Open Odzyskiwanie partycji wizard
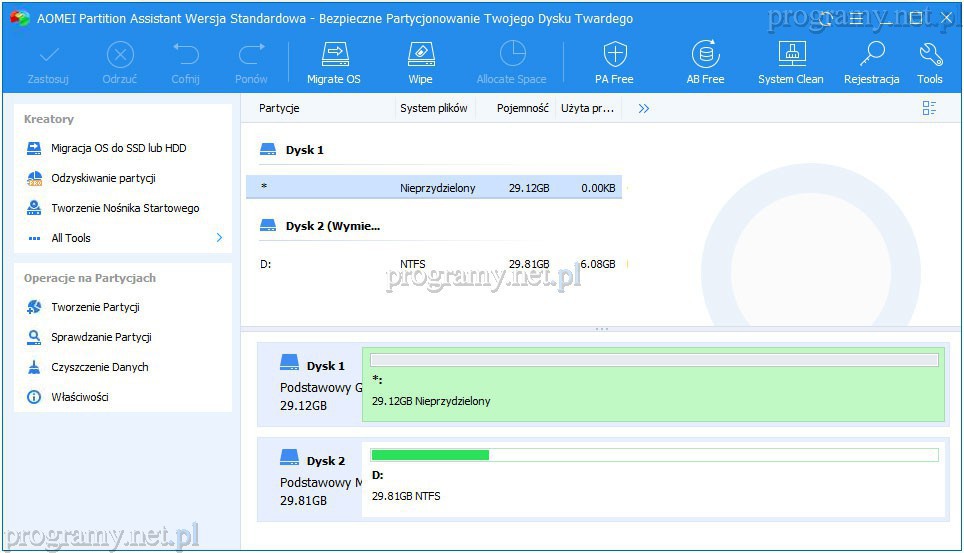This screenshot has width=964, height=553. click(103, 178)
